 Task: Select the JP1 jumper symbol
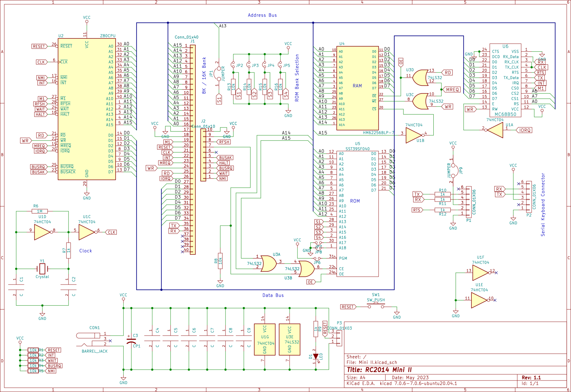click(x=219, y=74)
